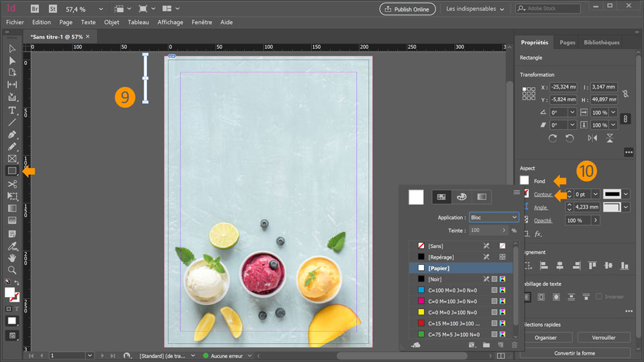This screenshot has height=362, width=644.
Task: Enable wrap around bounding box
Action: point(541,297)
